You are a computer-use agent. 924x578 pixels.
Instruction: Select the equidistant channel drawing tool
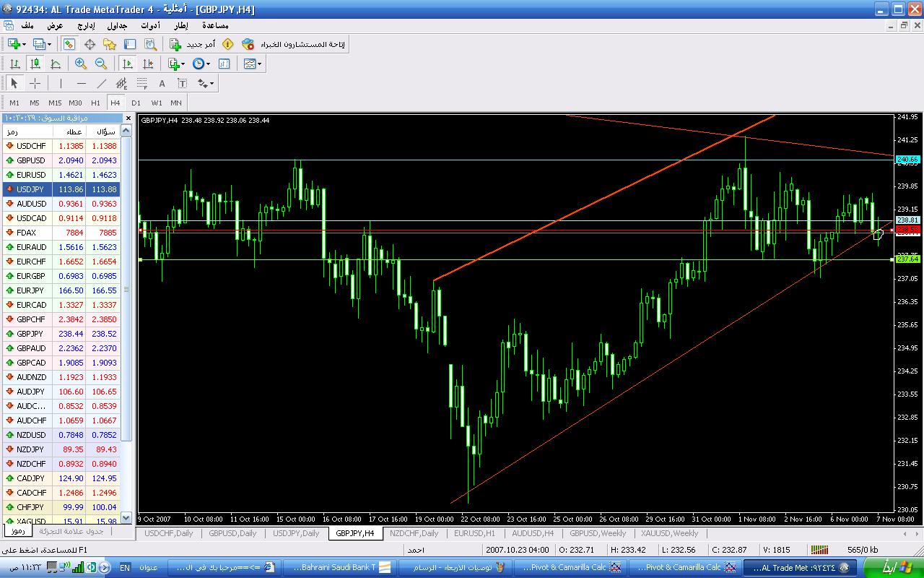coord(122,83)
